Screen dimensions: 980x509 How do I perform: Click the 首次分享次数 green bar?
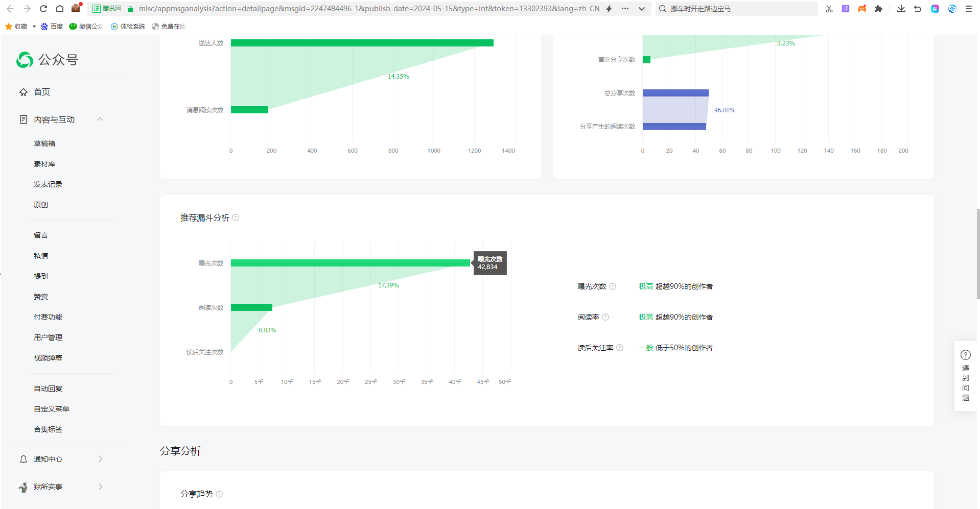[646, 60]
